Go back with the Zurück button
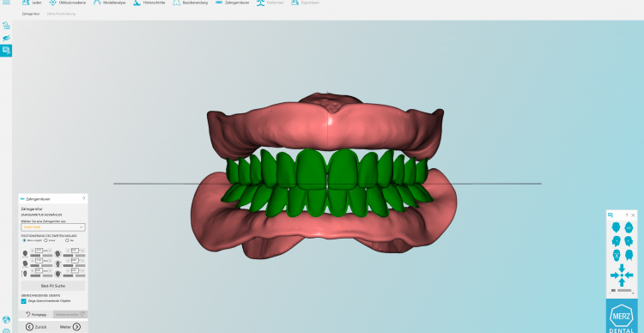This screenshot has height=333, width=644. tap(37, 327)
